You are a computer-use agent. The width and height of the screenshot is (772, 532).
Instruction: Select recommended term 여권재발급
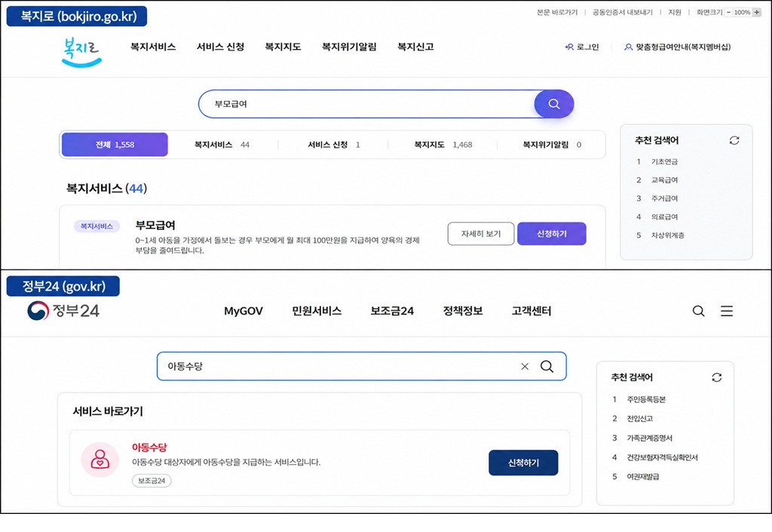click(643, 476)
